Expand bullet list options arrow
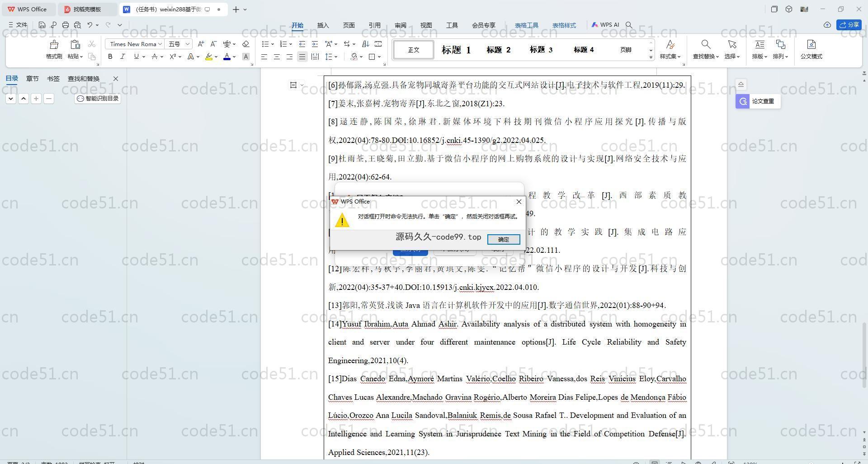 (x=273, y=44)
